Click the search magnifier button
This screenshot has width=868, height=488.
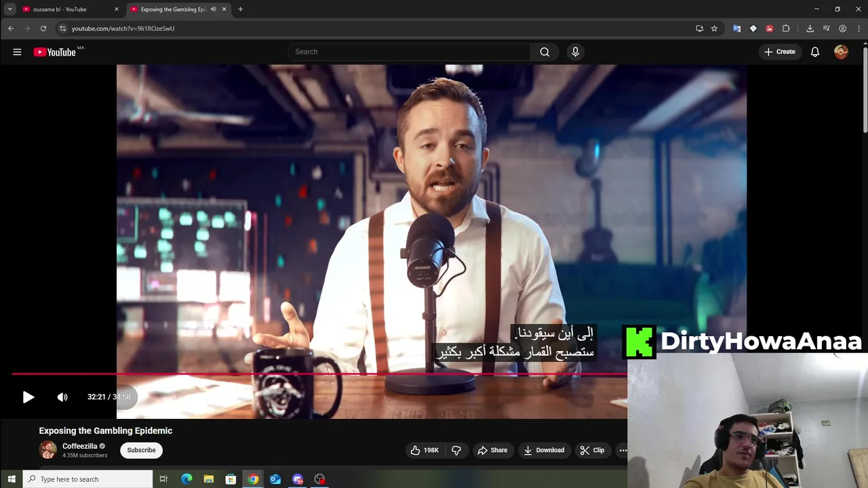(545, 52)
